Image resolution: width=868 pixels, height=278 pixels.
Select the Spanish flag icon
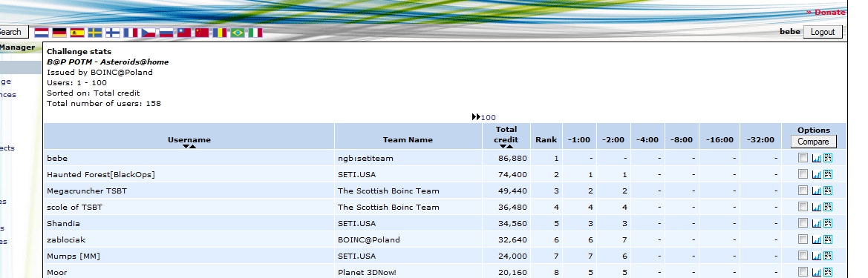(x=77, y=33)
